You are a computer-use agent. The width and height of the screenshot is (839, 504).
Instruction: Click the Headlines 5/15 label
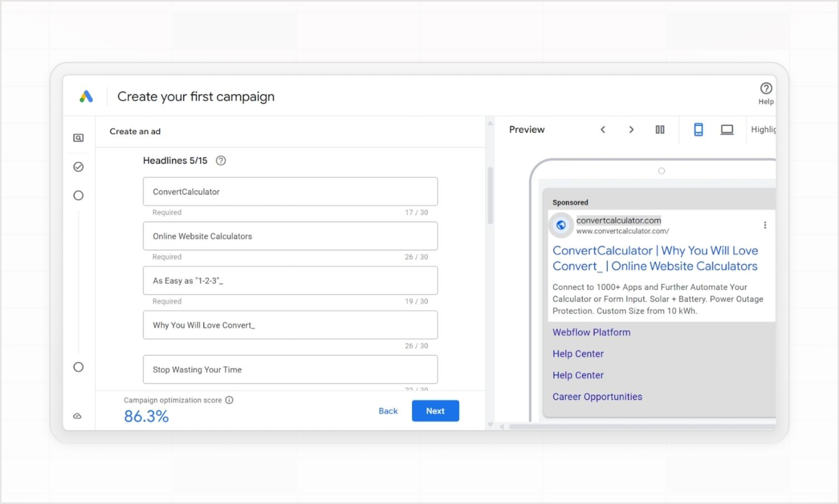[x=175, y=160]
